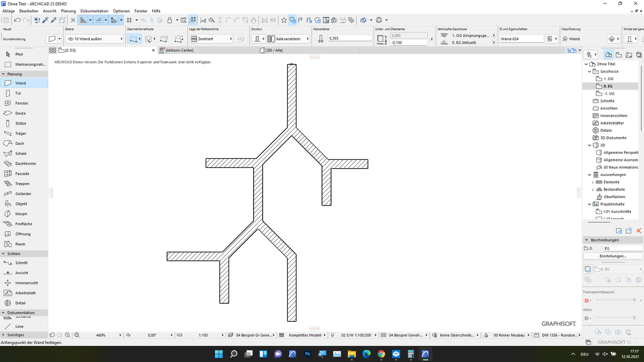This screenshot has width=644, height=362.
Task: Select the Schale shell tool
Action: tap(24, 153)
